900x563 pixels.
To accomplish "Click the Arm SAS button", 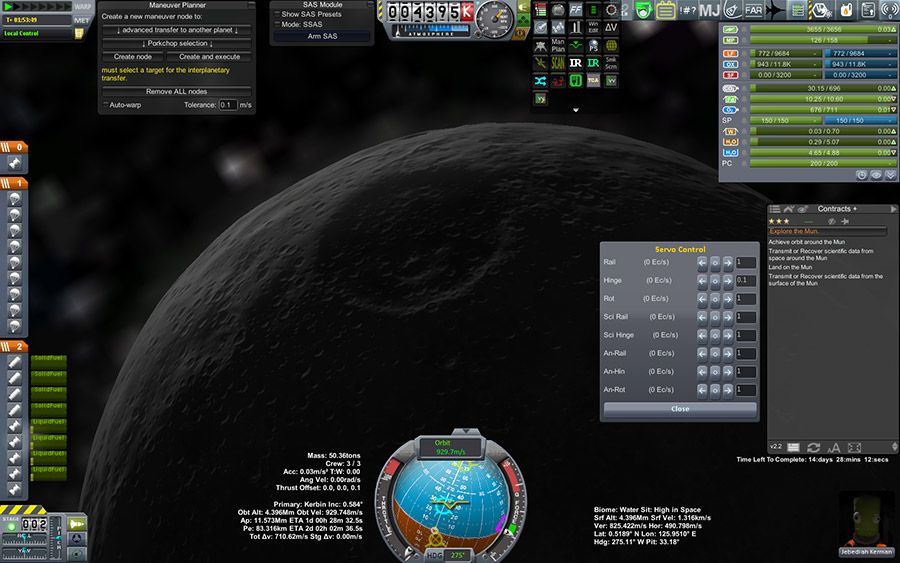I will click(322, 36).
